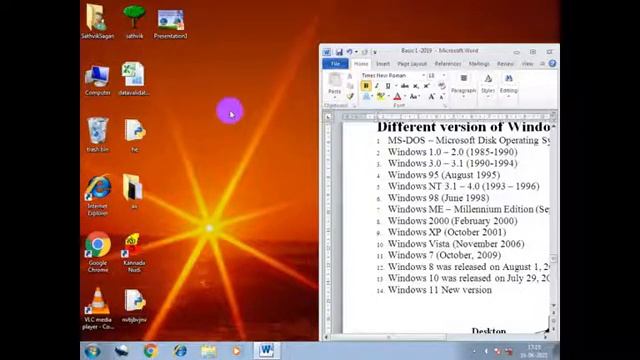Expand the Styles group button
The width and height of the screenshot is (640, 360).
(x=488, y=86)
